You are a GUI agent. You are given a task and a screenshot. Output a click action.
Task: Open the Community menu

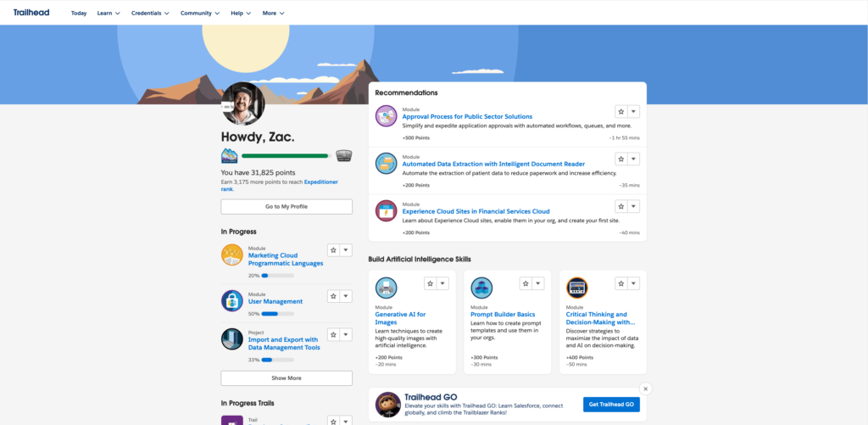[x=200, y=13]
